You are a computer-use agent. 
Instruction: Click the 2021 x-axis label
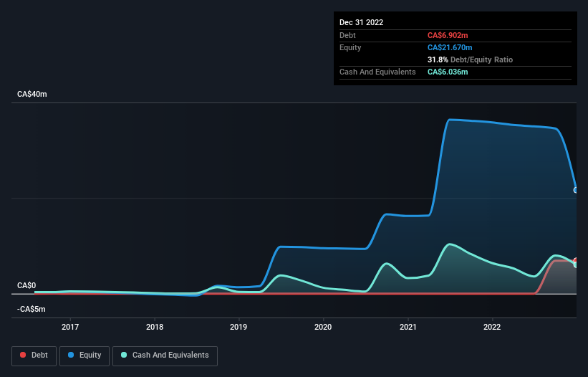408,327
